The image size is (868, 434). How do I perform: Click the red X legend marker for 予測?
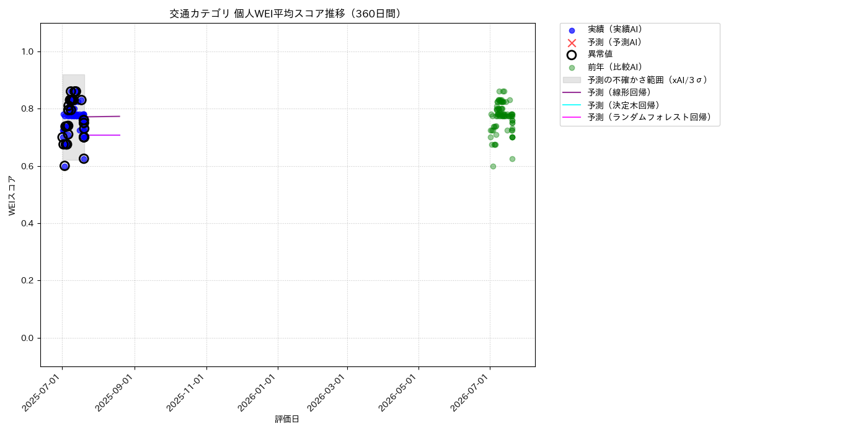pos(572,43)
